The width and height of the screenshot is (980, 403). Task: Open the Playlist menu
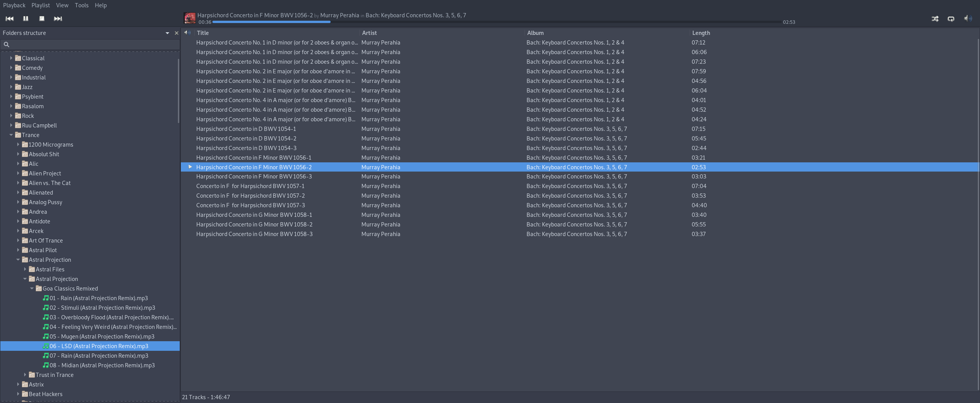[41, 5]
